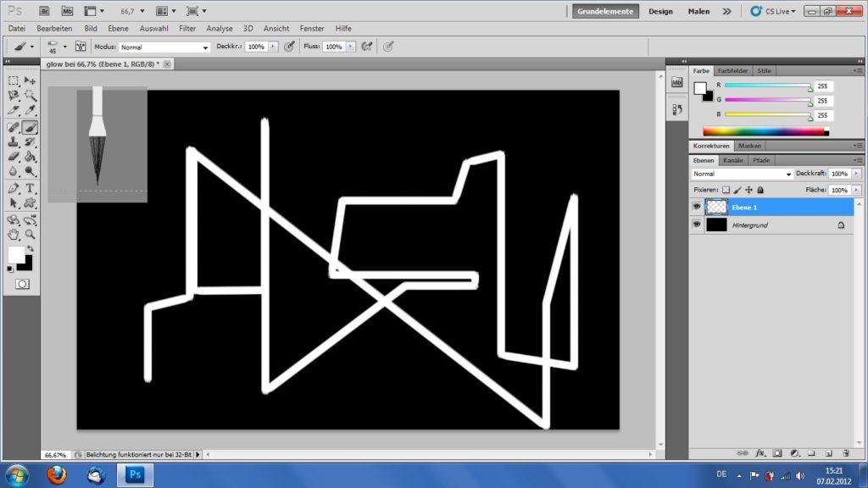Show more workspaces chevron
Viewport: 868px width, 488px height.
click(x=726, y=11)
